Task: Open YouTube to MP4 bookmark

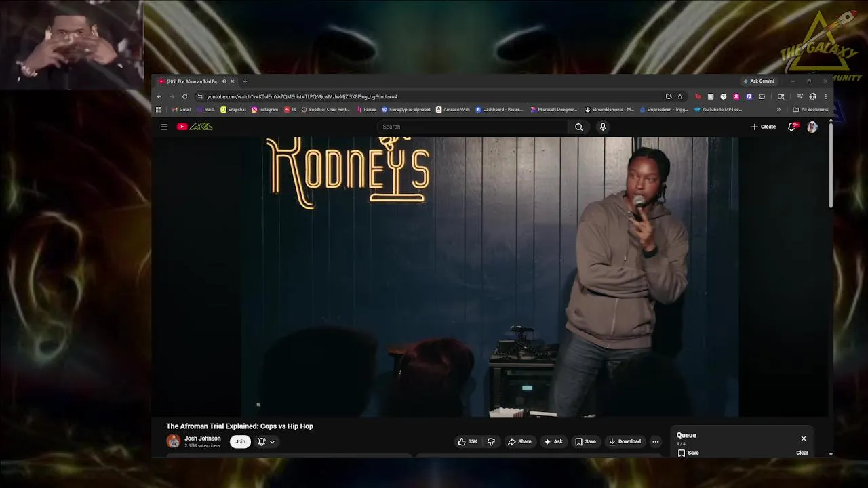Action: pyautogui.click(x=718, y=109)
